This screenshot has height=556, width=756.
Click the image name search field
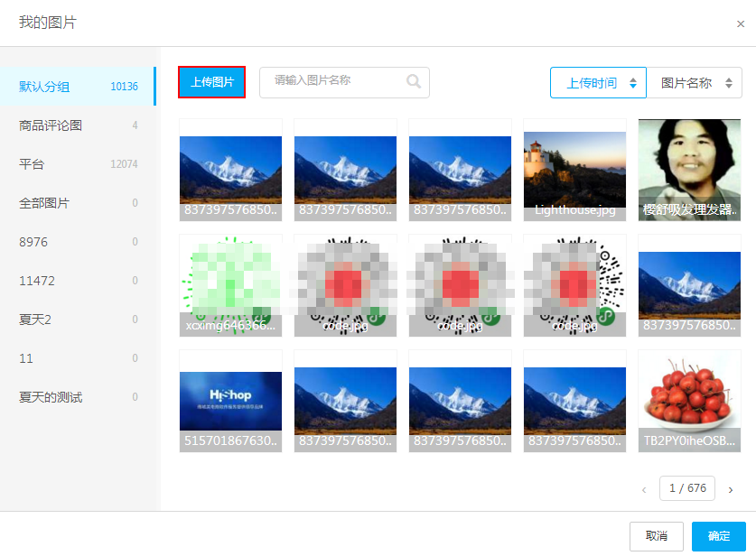(334, 82)
